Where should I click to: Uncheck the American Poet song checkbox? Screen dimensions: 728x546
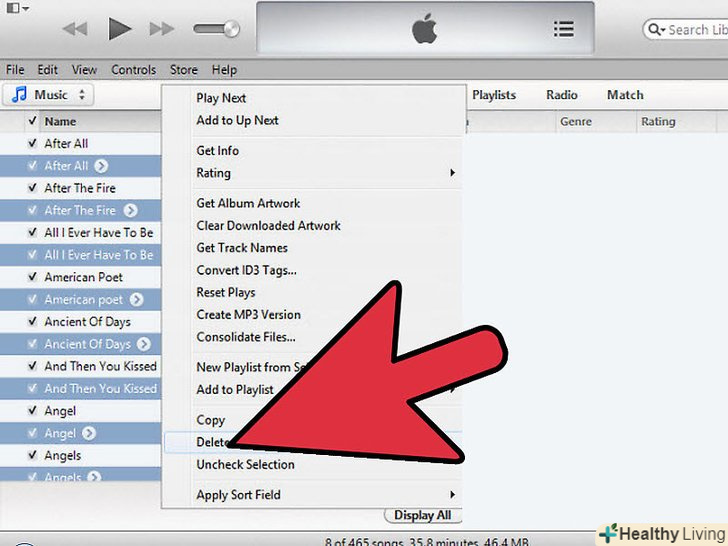(32, 277)
